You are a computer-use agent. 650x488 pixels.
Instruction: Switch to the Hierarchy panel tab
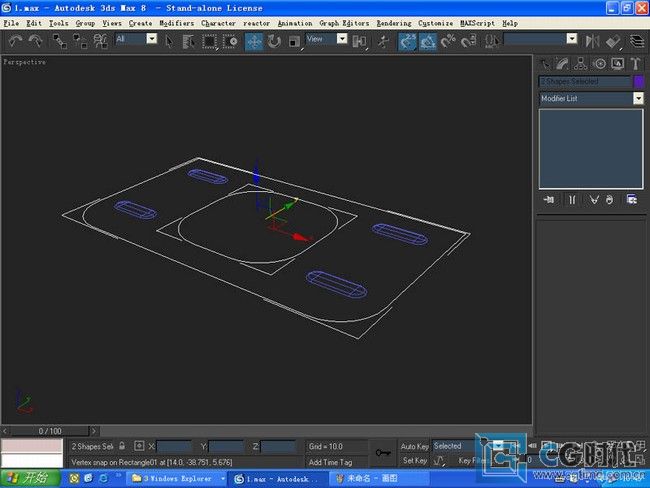click(x=580, y=63)
